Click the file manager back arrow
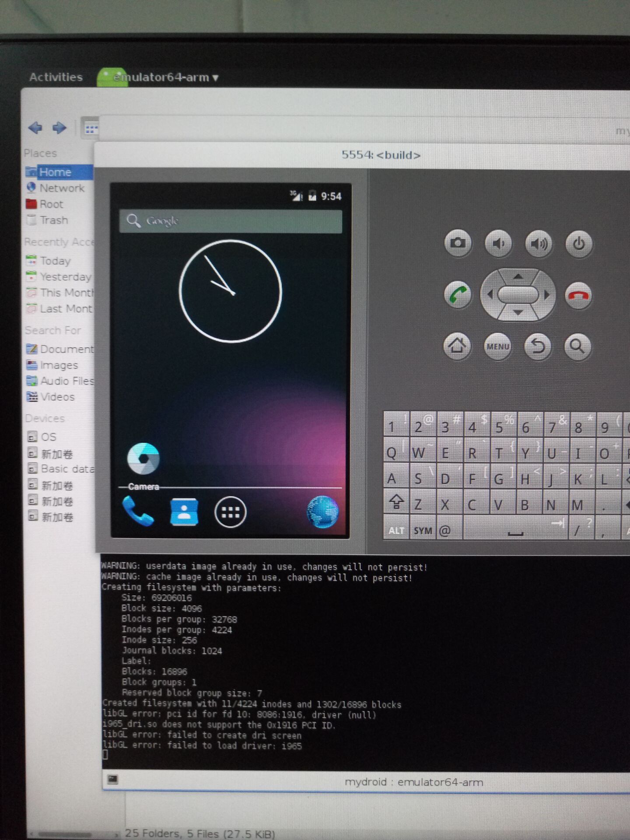The width and height of the screenshot is (630, 840). click(x=35, y=128)
